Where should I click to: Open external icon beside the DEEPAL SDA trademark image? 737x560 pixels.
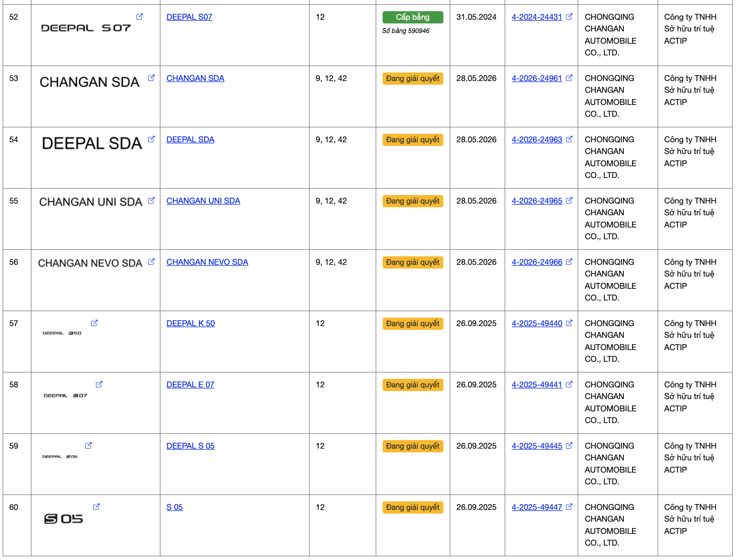pos(151,139)
